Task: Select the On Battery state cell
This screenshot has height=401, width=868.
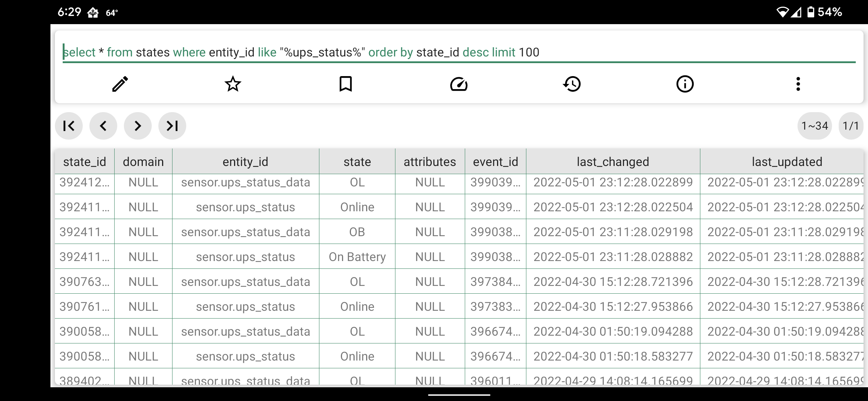Action: click(x=357, y=257)
